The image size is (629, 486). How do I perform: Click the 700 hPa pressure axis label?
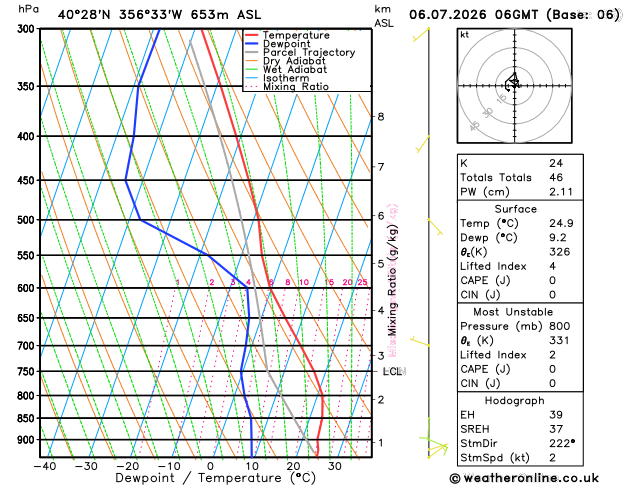[26, 345]
